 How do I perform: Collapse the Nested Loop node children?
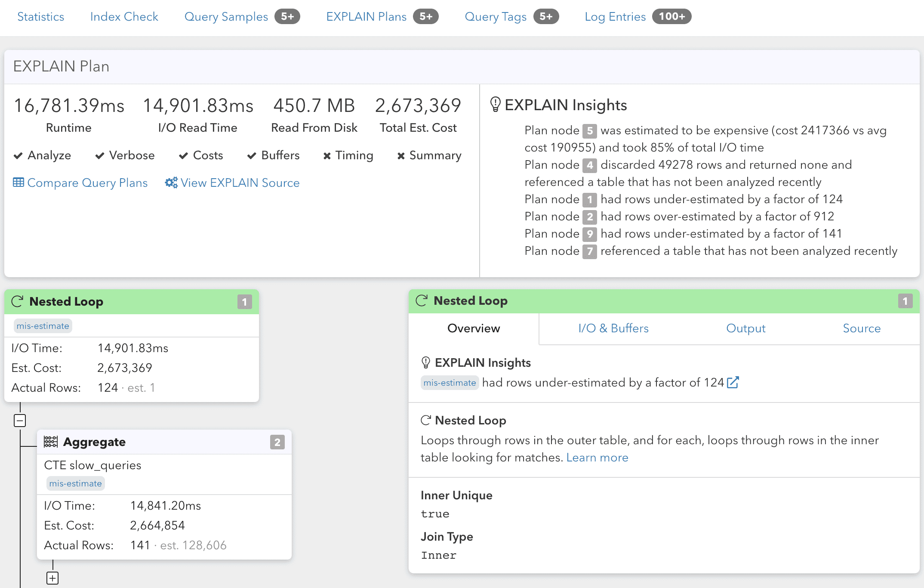(20, 420)
